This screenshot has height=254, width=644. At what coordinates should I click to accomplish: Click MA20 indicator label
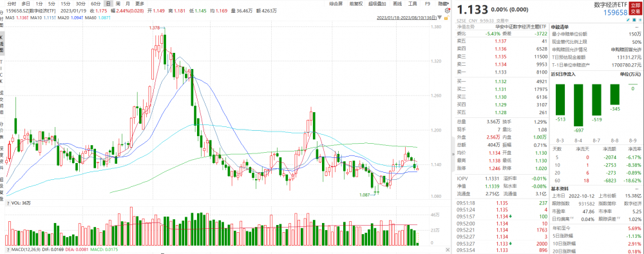(62, 17)
